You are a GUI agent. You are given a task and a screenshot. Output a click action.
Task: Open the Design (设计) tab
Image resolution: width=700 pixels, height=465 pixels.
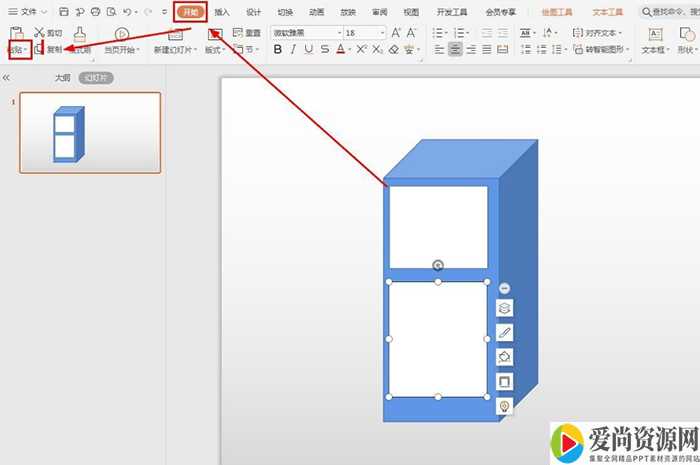[254, 12]
